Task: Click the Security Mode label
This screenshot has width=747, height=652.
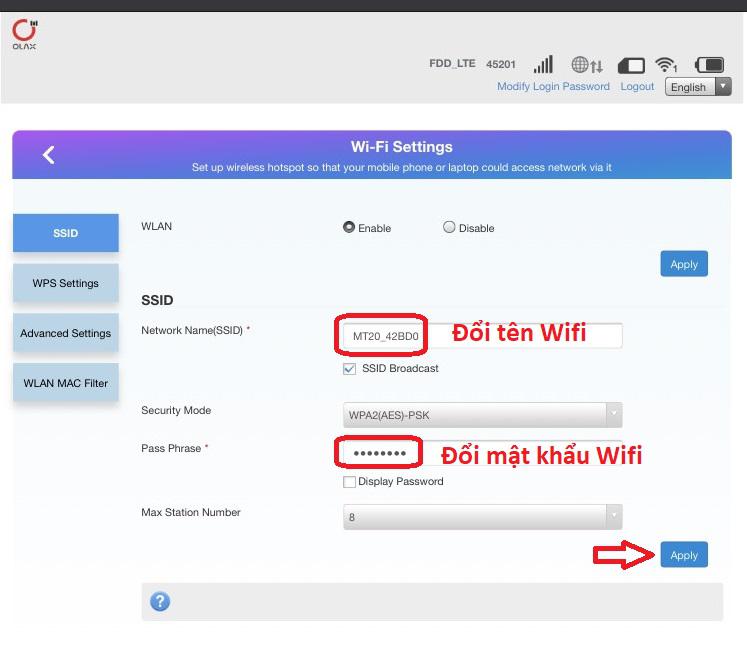Action: pyautogui.click(x=176, y=411)
